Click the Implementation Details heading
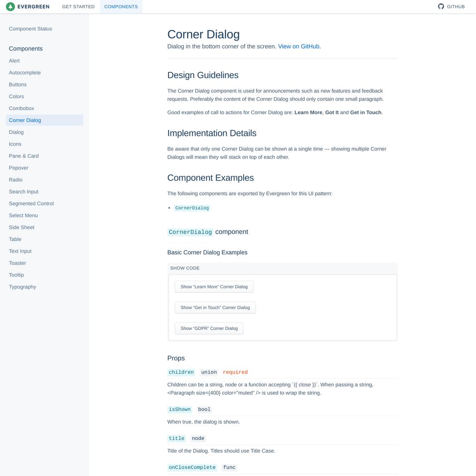Screen dimensions: 476x476 tap(212, 133)
